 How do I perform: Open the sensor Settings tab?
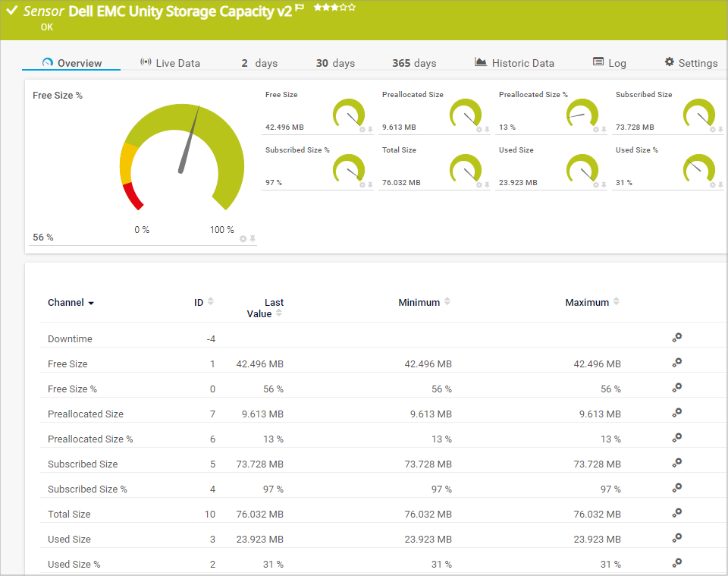pyautogui.click(x=691, y=63)
